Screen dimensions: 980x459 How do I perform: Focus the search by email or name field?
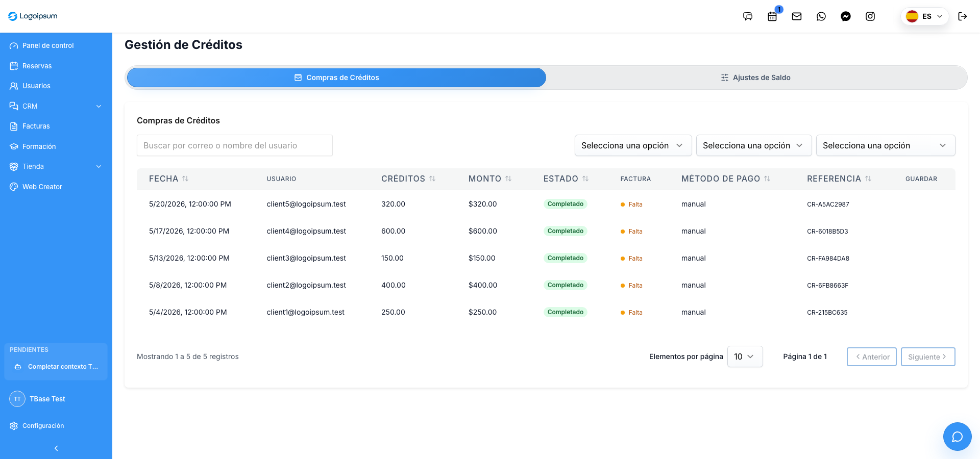pos(235,145)
